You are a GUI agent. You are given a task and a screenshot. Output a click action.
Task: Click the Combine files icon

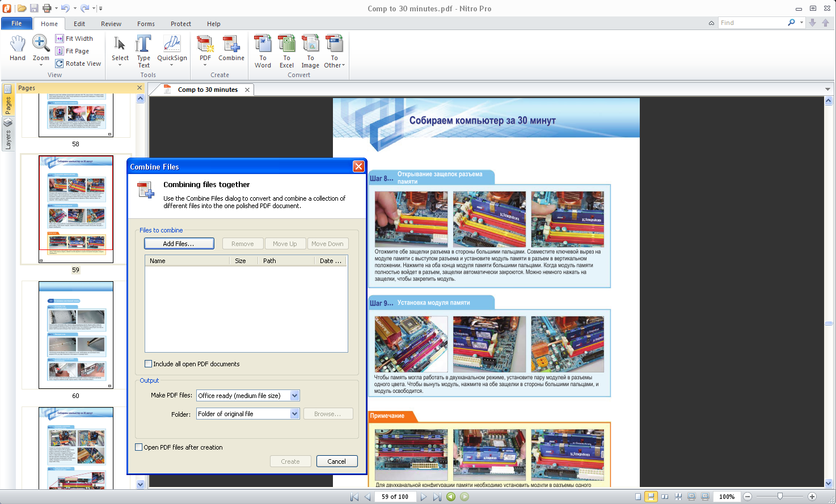(x=231, y=48)
